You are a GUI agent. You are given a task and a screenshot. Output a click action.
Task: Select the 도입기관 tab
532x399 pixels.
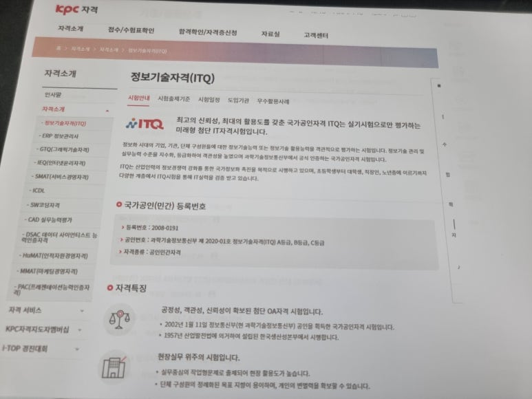[238, 100]
